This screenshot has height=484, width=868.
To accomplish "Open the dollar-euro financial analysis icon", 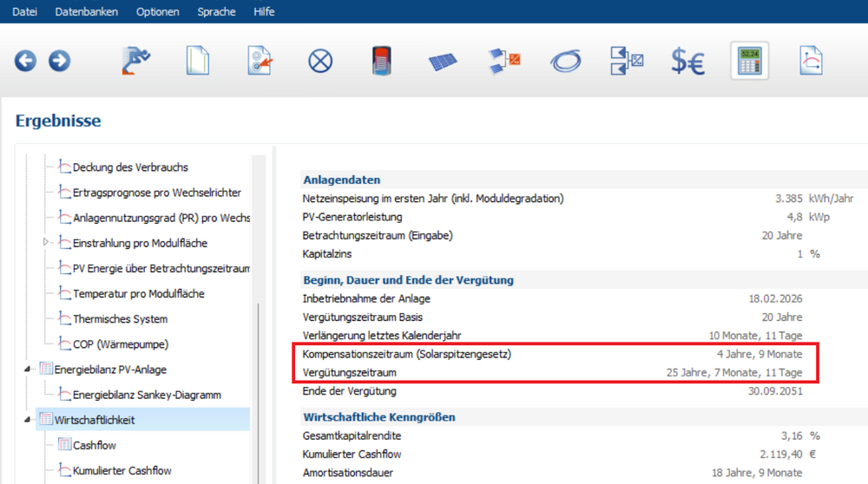I will (687, 62).
